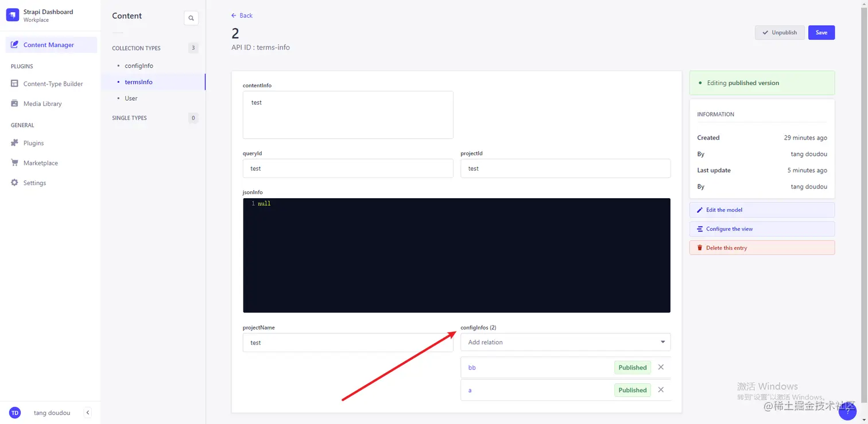Click the Strapi Dashboard title

(x=48, y=11)
